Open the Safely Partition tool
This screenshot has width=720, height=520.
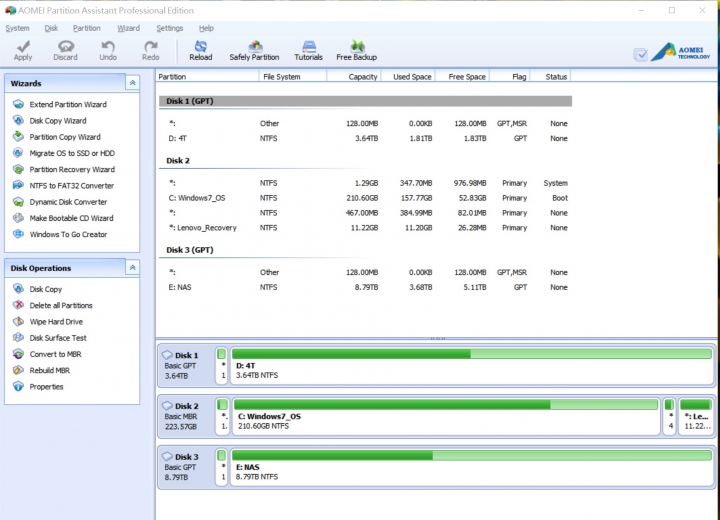click(254, 50)
